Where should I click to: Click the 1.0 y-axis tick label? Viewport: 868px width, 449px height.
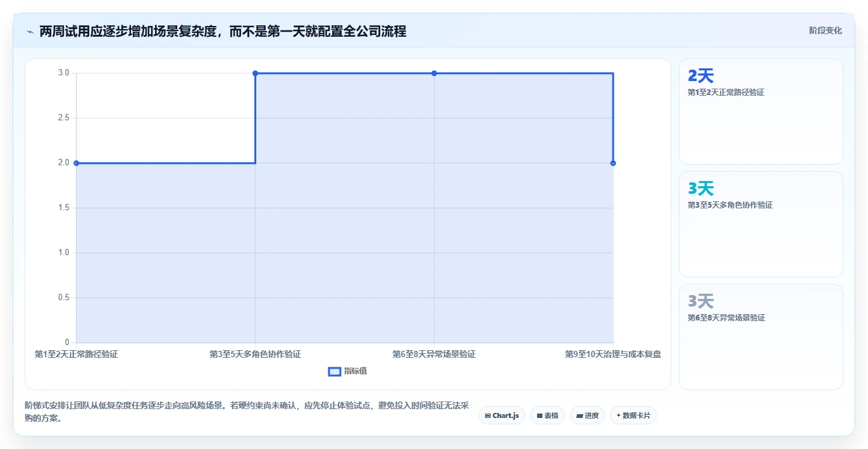pos(63,253)
